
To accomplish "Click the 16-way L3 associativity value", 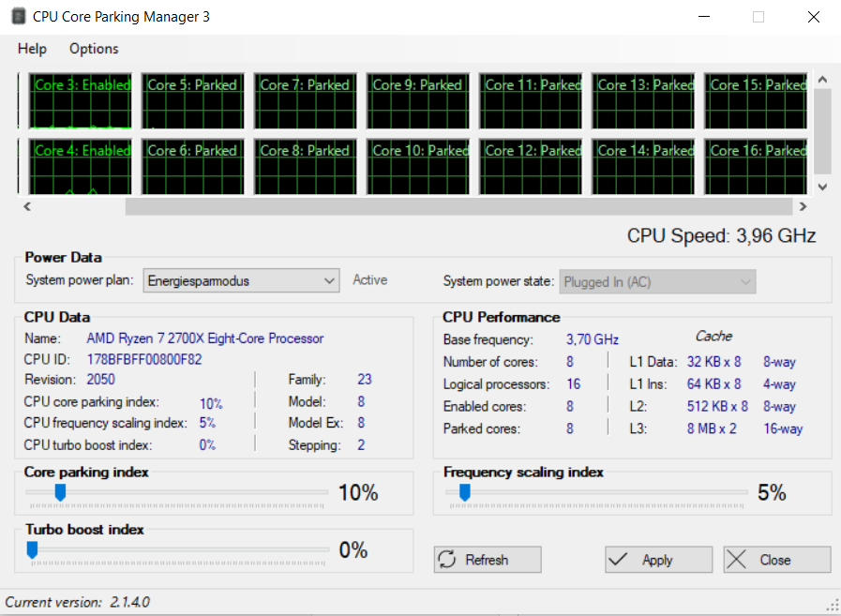I will pyautogui.click(x=783, y=428).
